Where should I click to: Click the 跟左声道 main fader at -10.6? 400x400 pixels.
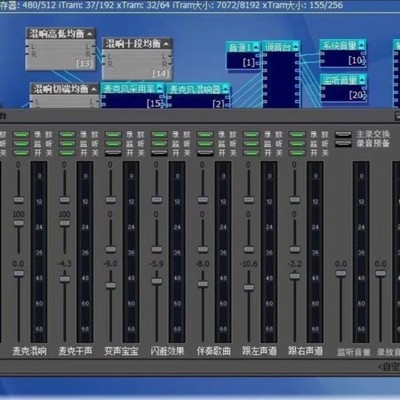click(249, 287)
